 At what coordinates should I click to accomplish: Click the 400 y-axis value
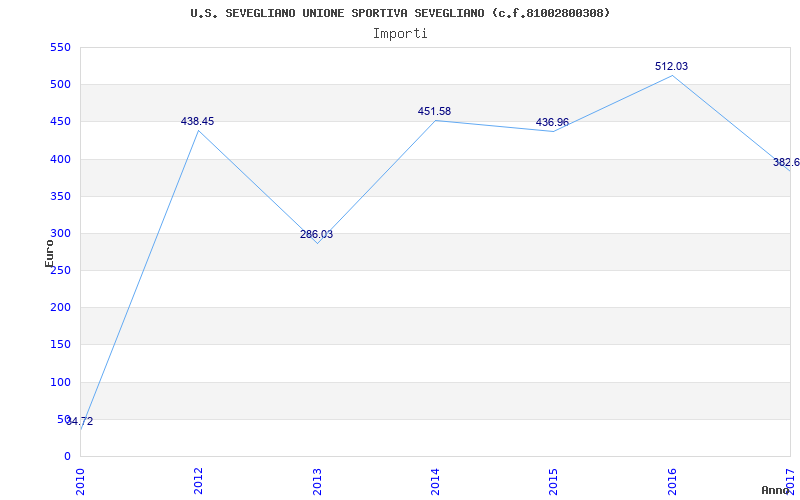(60, 159)
